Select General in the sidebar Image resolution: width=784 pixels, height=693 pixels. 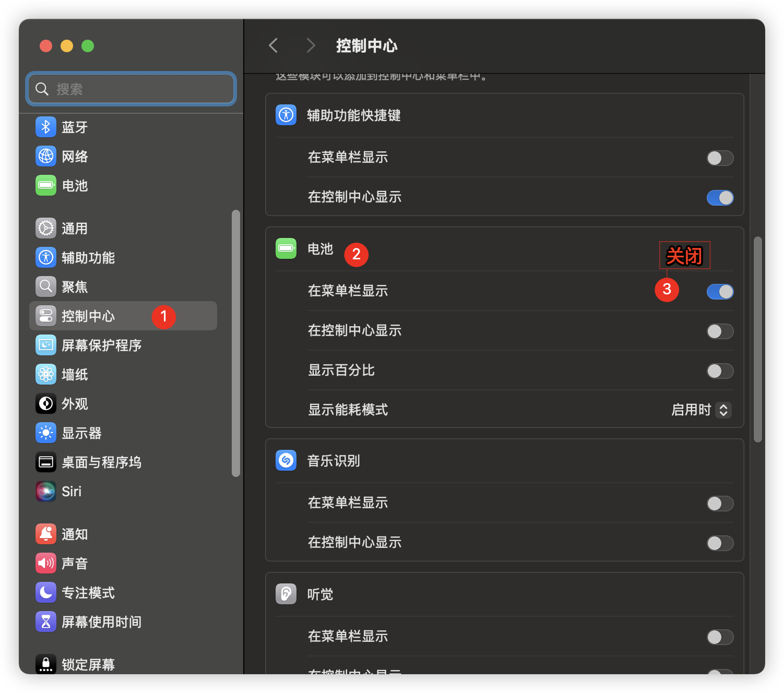pos(75,228)
